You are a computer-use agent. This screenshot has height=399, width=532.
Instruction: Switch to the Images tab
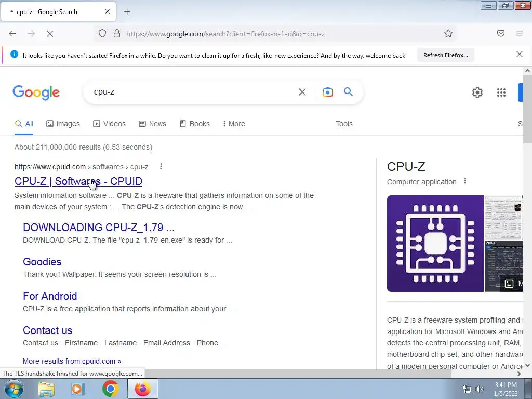tap(63, 124)
